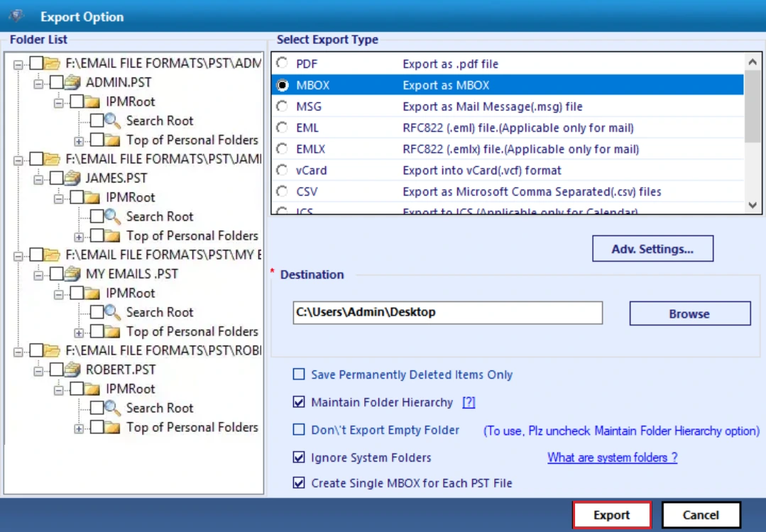The width and height of the screenshot is (766, 532).
Task: Select the EMLX export type radio button
Action: (283, 148)
